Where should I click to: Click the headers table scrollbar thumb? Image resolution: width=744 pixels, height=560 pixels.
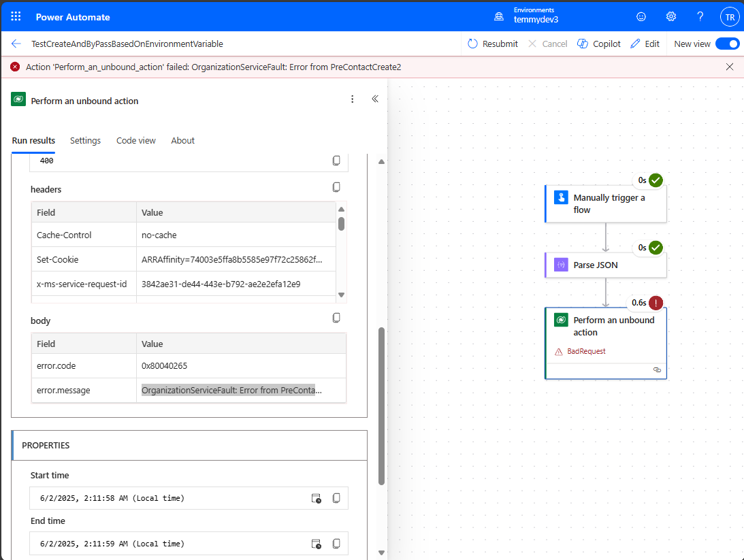point(341,224)
